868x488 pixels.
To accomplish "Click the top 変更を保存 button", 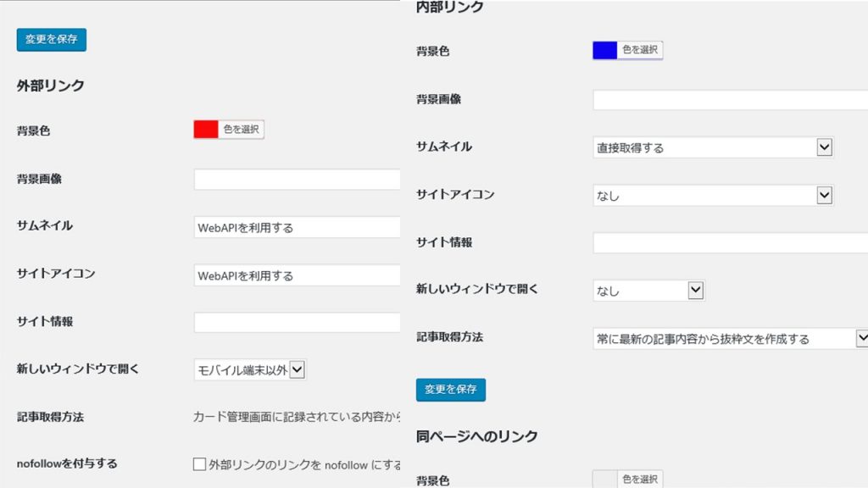I will pyautogui.click(x=51, y=40).
